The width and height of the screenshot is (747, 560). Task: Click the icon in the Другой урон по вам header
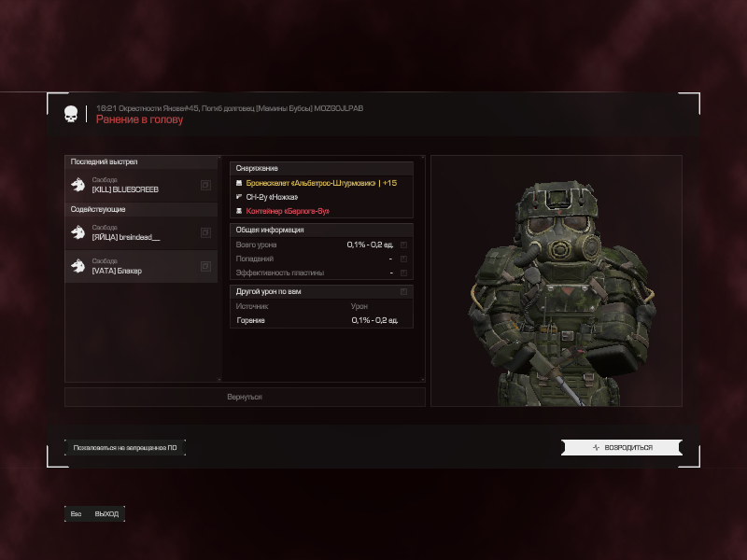403,291
